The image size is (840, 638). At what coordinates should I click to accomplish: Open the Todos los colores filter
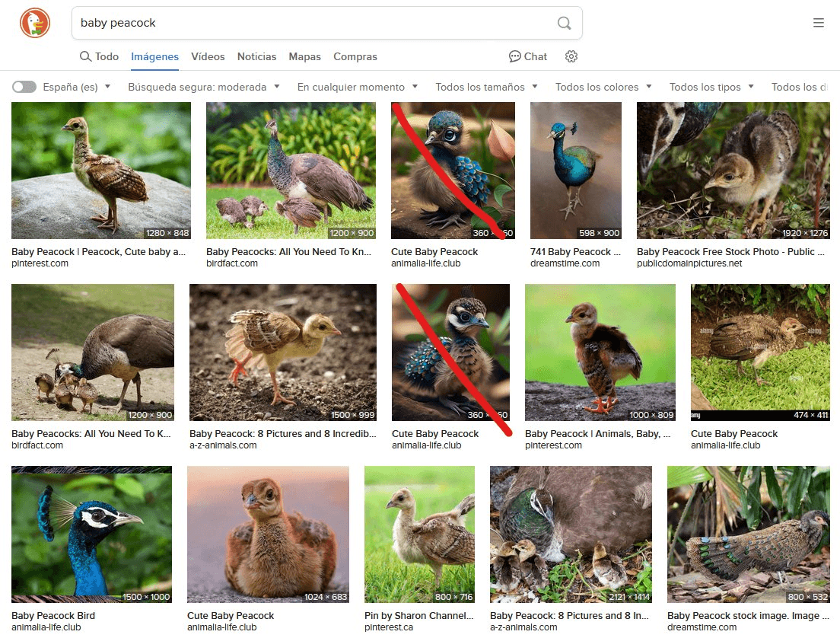coord(603,87)
